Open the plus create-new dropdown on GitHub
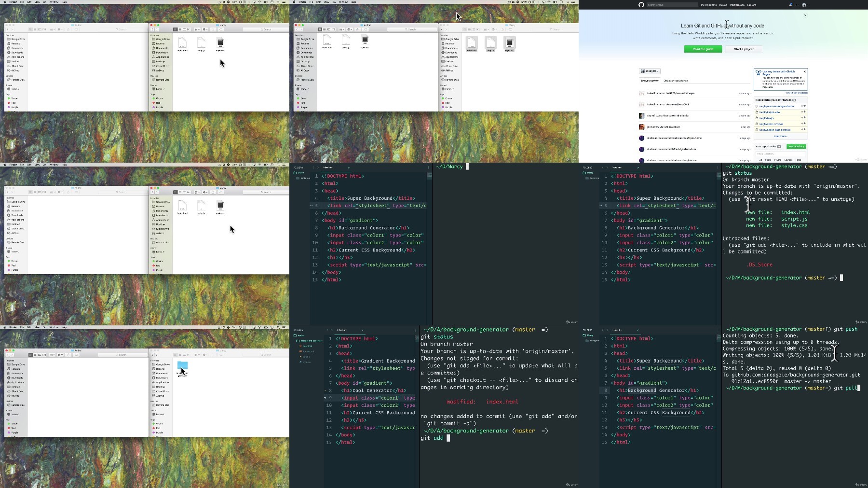The height and width of the screenshot is (488, 868). point(797,5)
